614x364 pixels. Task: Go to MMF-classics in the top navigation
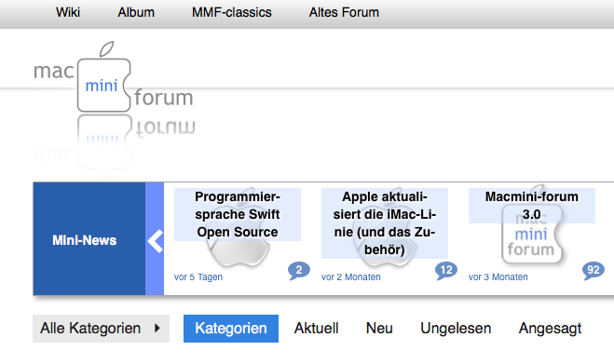click(232, 12)
